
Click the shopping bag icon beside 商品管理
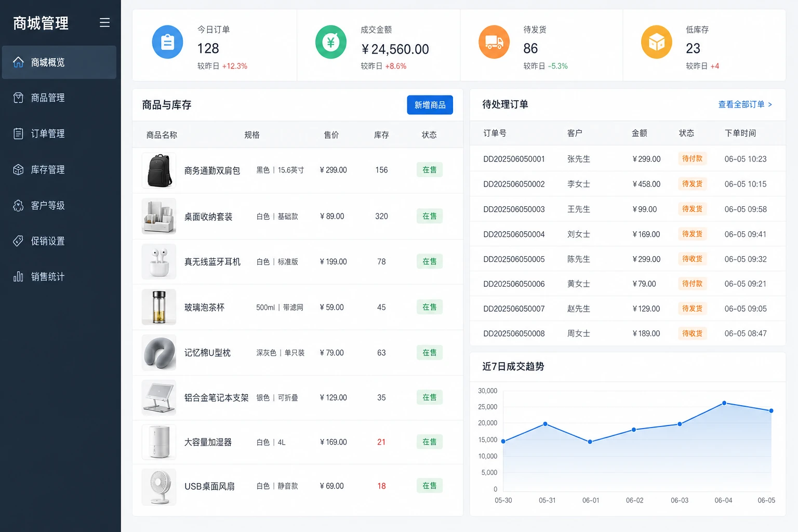[x=18, y=98]
